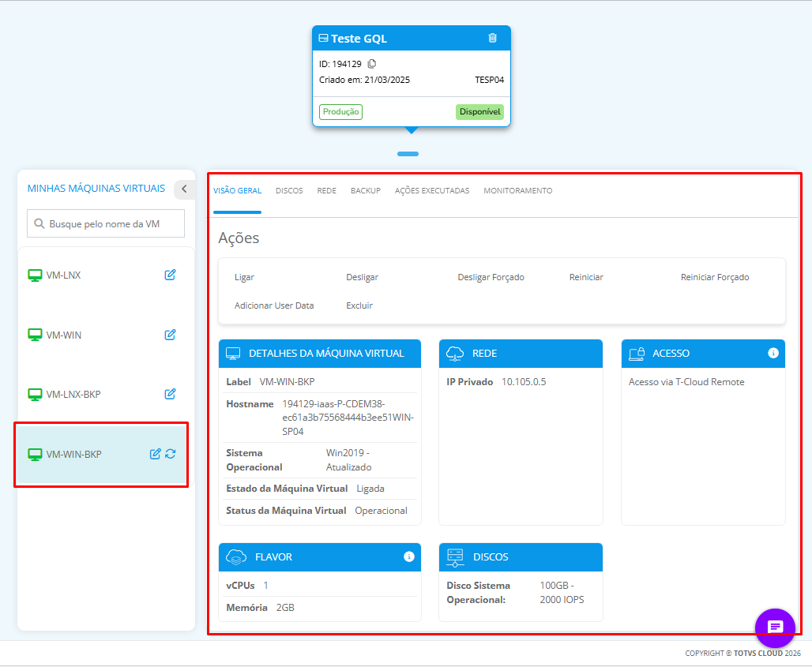Viewport: 812px width, 667px height.
Task: Click the Reiniciar Forçado action
Action: (715, 277)
